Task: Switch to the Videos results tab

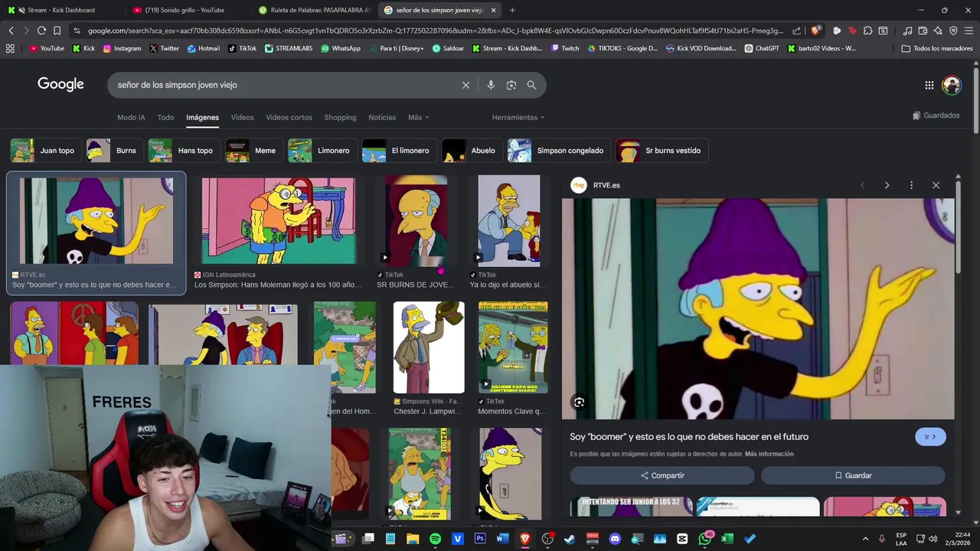Action: click(243, 117)
